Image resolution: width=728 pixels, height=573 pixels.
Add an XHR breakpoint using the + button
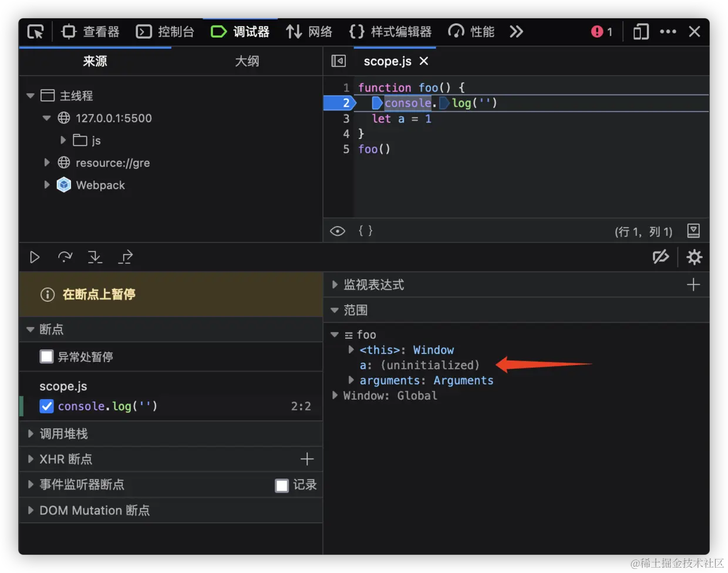307,459
